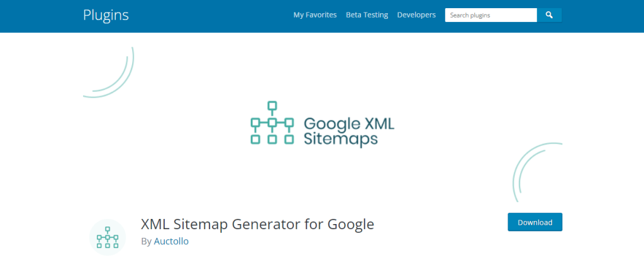
Task: Click the 'Google XML' banner text line
Action: coord(349,123)
